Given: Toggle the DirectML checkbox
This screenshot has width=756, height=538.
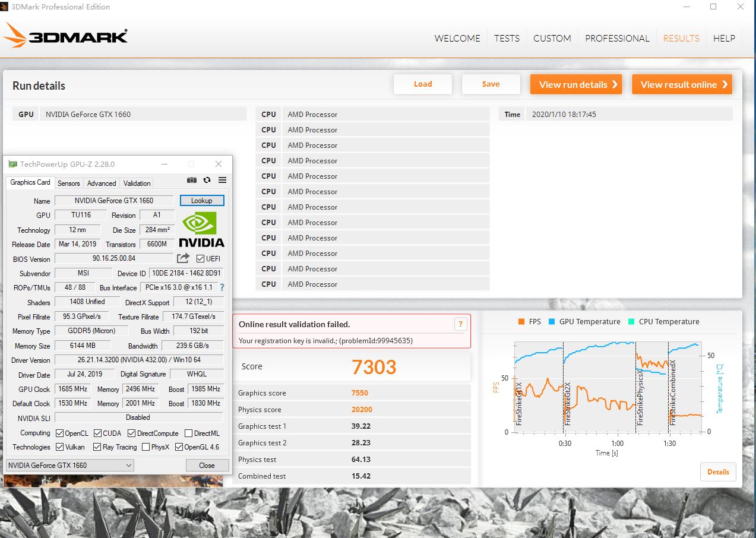Looking at the screenshot, I should point(188,433).
